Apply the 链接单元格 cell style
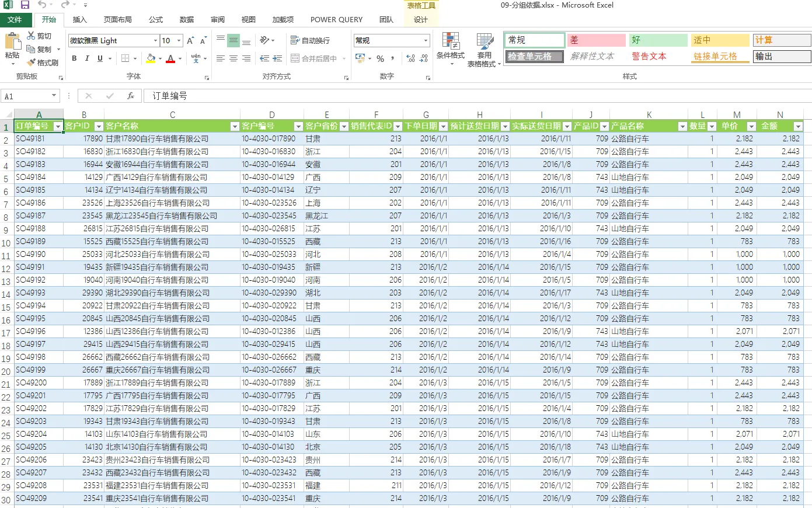The width and height of the screenshot is (812, 508). pos(720,57)
